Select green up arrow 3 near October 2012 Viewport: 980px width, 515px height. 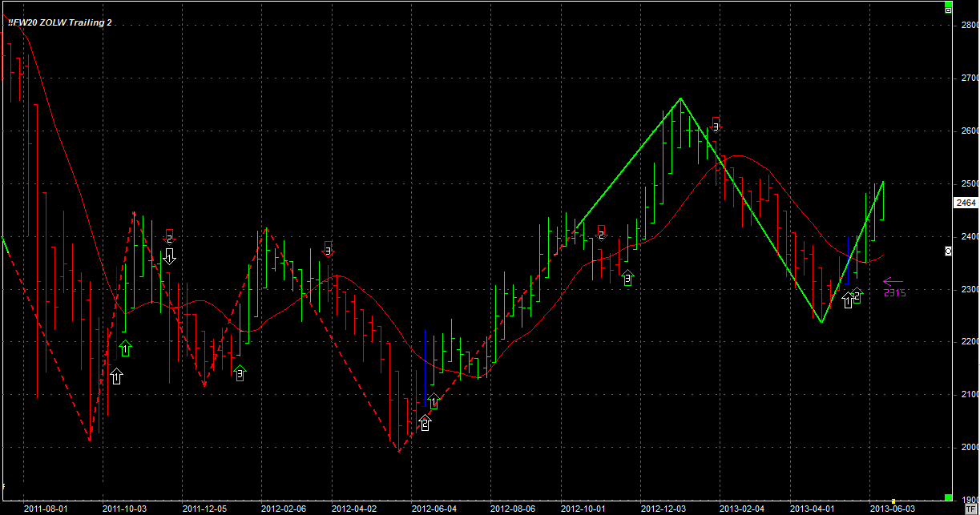point(627,278)
